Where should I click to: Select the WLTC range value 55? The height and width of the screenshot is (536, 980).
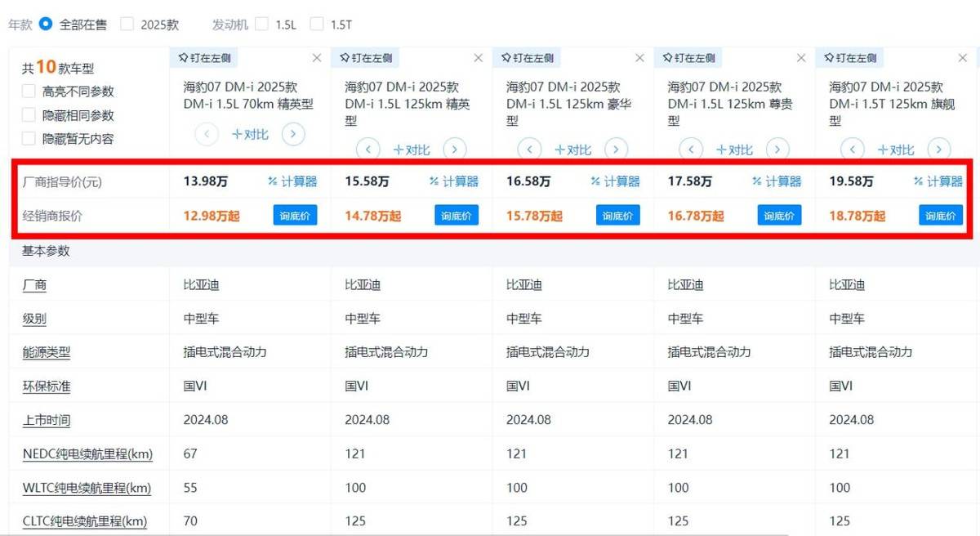(190, 488)
